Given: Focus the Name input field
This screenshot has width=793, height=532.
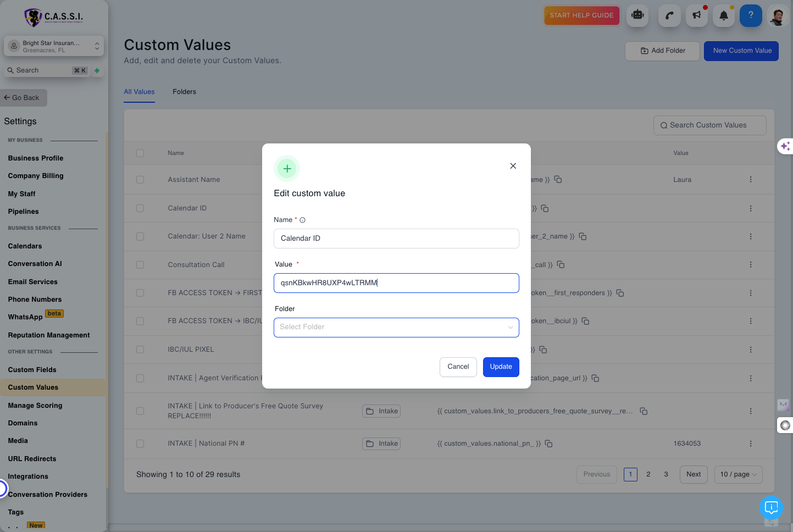Looking at the screenshot, I should 396,239.
